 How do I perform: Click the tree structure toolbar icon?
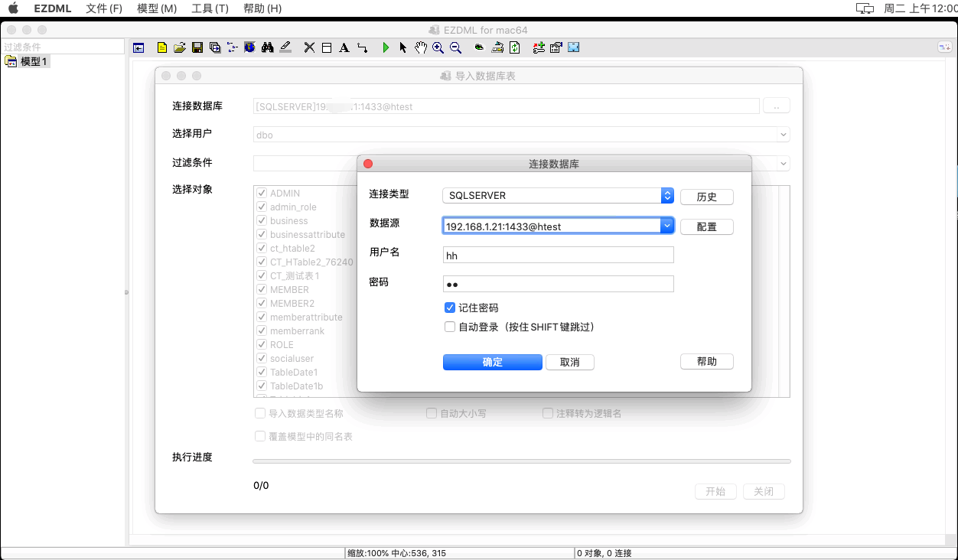[x=233, y=47]
